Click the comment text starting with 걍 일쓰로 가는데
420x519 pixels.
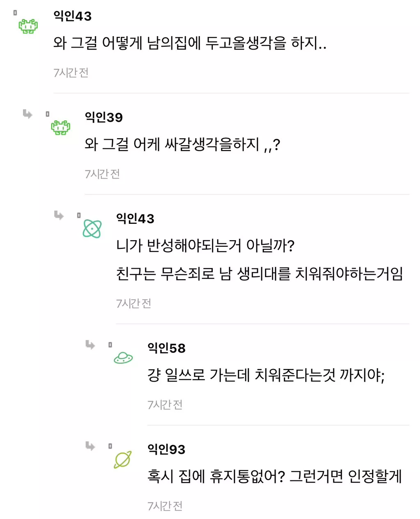(266, 375)
